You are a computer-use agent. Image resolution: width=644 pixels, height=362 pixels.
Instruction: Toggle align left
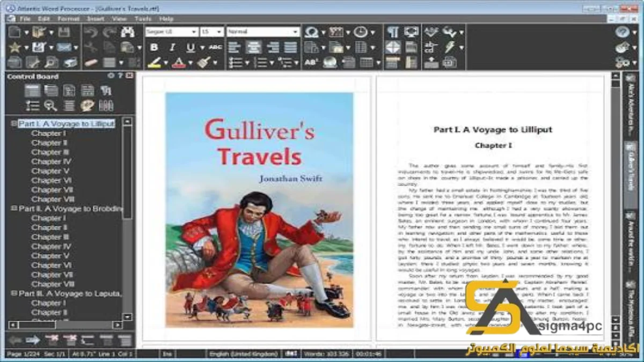tap(235, 47)
